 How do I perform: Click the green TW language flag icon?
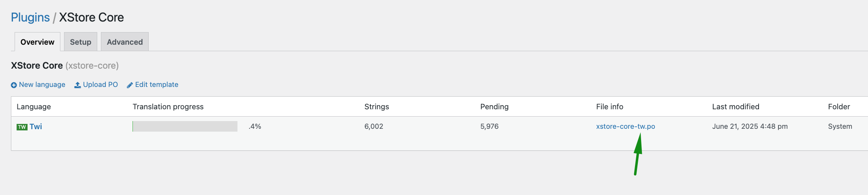(22, 127)
